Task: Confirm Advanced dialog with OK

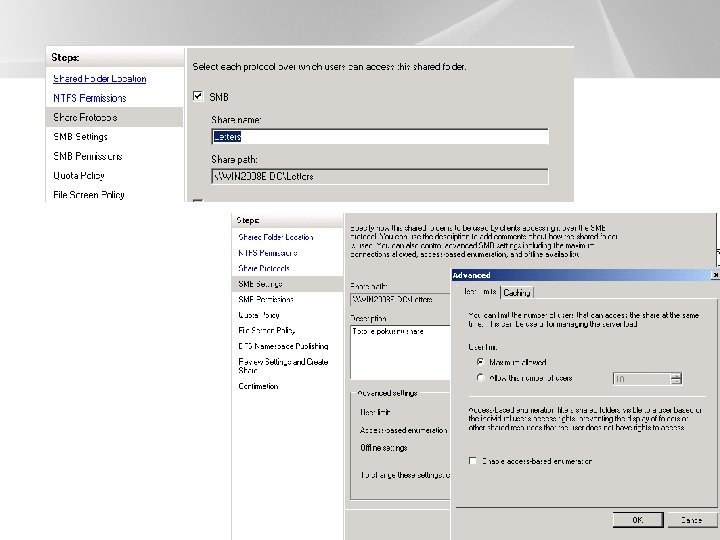Action: tap(638, 520)
